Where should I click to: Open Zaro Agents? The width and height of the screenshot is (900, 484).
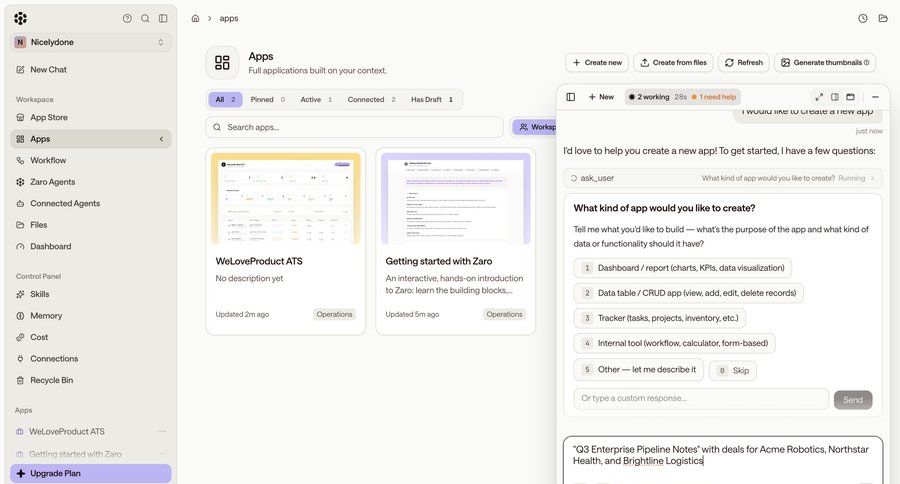(91, 181)
